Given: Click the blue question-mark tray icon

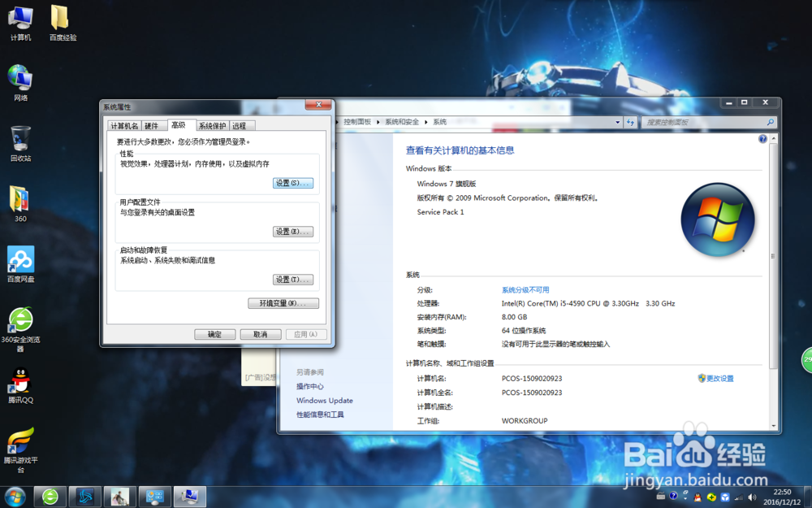Looking at the screenshot, I should [x=673, y=496].
